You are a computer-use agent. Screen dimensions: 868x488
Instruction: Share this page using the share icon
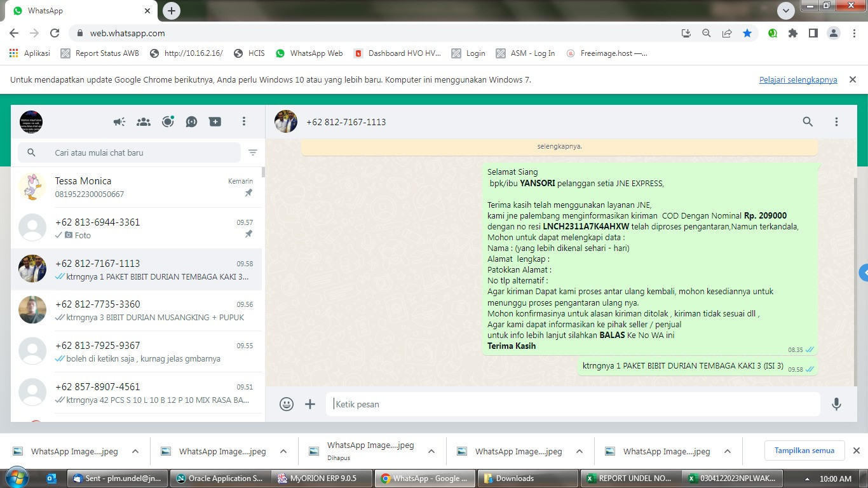coord(727,33)
